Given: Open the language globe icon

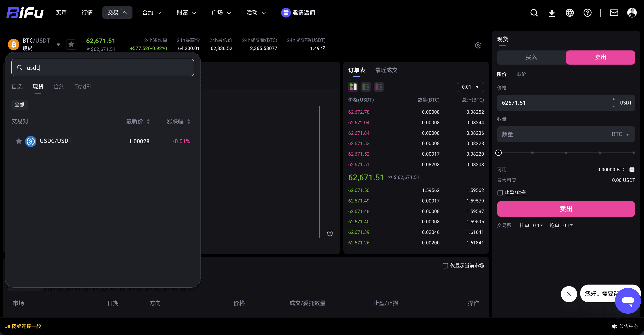Looking at the screenshot, I should click(x=570, y=13).
